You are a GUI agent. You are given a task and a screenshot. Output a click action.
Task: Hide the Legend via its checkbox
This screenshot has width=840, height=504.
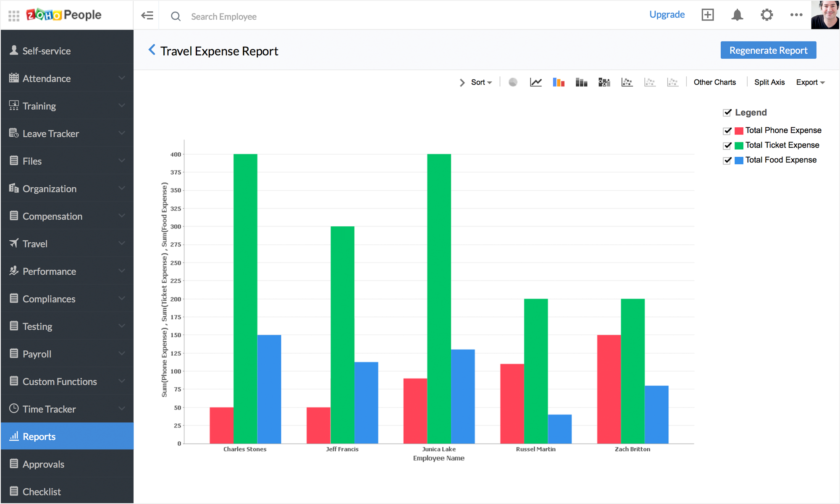[x=727, y=113]
